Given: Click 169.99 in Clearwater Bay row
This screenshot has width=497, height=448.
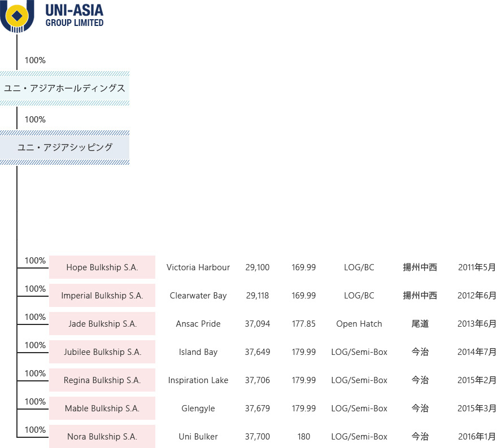Looking at the screenshot, I should [304, 296].
